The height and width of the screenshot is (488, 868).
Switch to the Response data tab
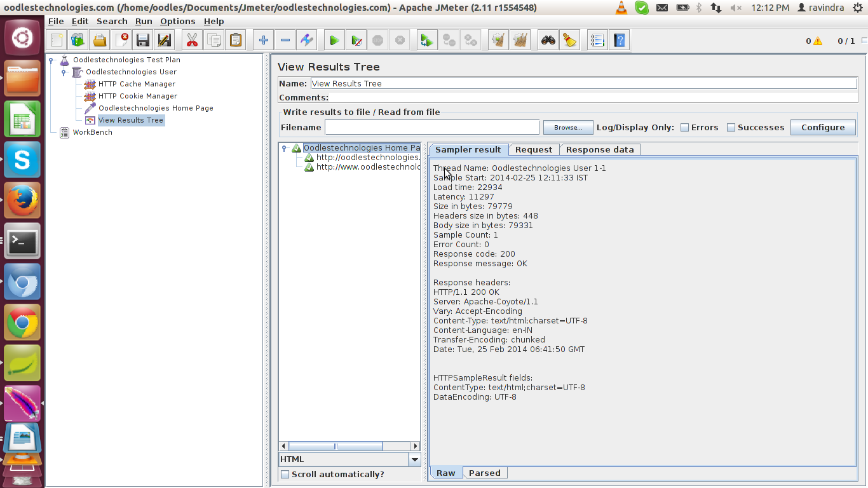[600, 150]
